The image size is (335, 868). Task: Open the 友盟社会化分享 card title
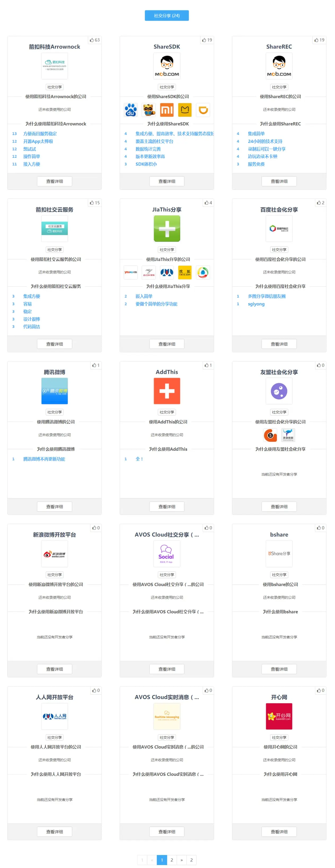pos(279,372)
